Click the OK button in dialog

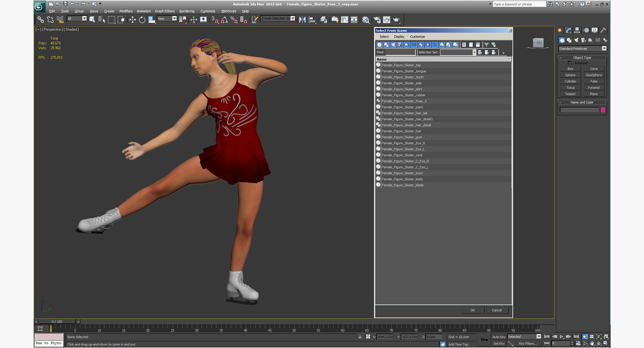coord(473,310)
